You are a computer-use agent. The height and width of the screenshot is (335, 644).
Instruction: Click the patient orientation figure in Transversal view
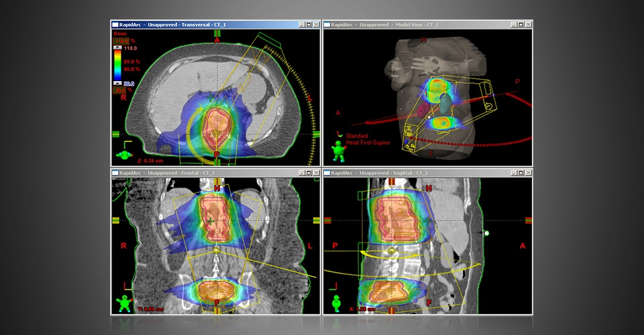(125, 154)
